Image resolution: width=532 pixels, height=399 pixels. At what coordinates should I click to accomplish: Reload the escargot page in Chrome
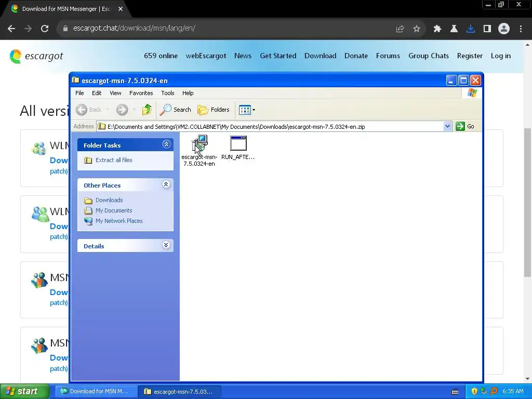[45, 29]
